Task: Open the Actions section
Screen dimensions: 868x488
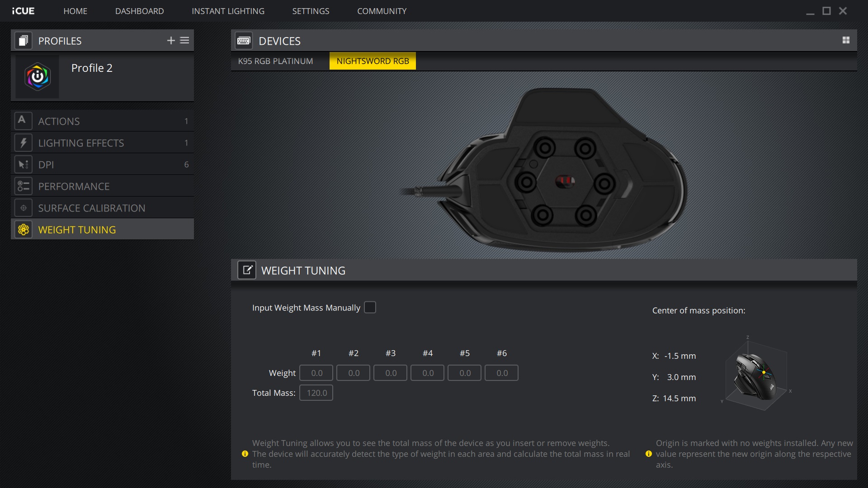Action: [59, 121]
